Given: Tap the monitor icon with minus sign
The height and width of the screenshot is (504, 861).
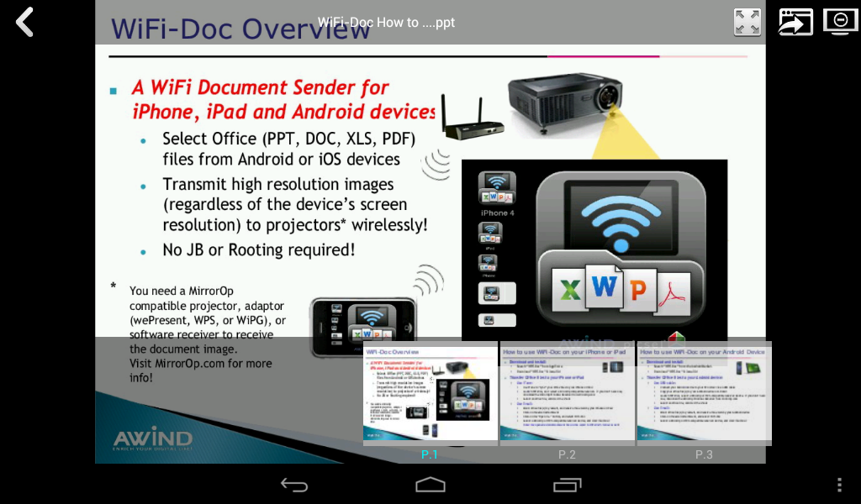Looking at the screenshot, I should tap(840, 21).
